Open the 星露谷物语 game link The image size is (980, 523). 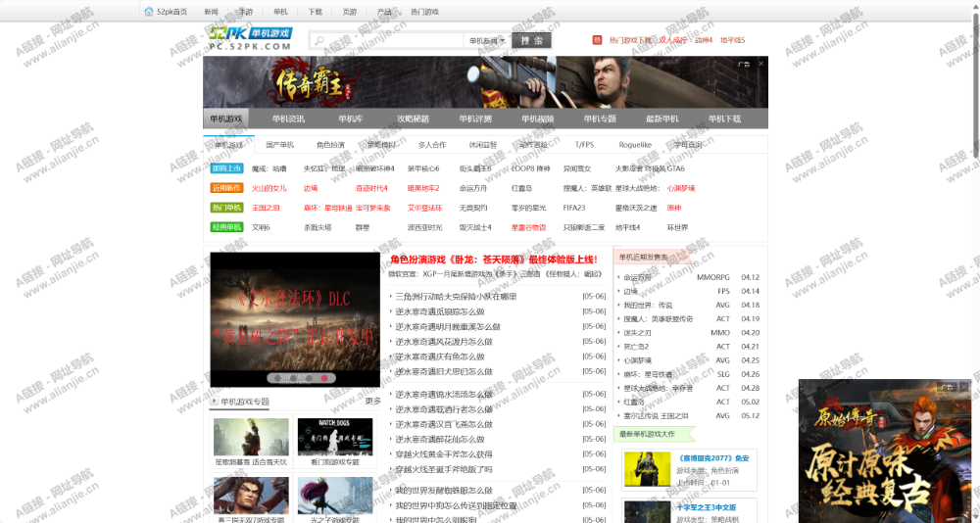pyautogui.click(x=529, y=227)
